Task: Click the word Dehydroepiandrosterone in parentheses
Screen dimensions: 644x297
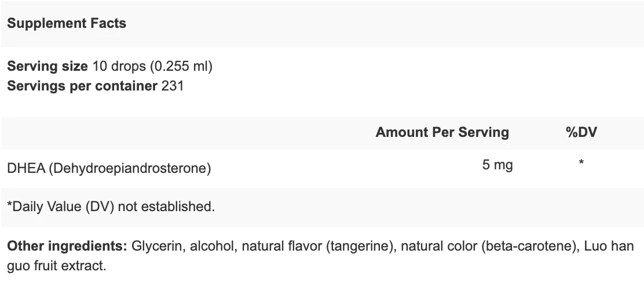Action: coord(130,168)
